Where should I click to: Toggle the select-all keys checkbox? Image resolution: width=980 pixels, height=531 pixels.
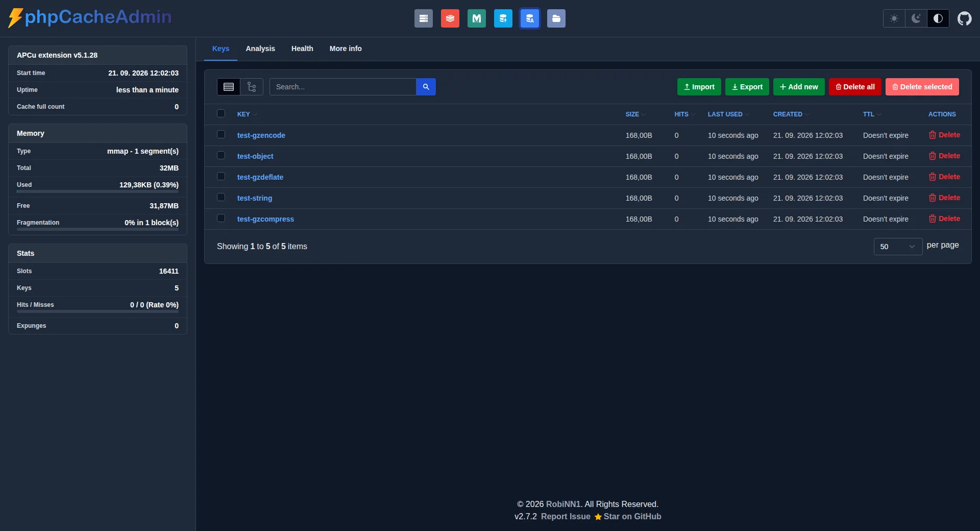coord(221,113)
